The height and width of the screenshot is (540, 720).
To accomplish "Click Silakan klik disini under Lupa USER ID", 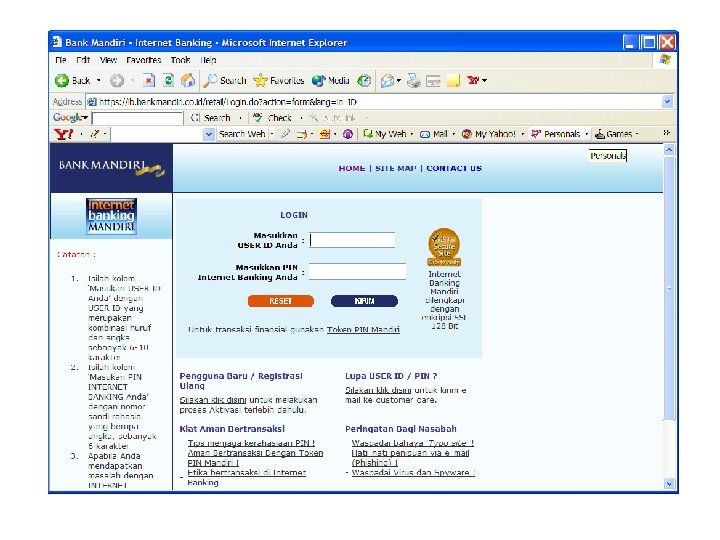I will tap(378, 390).
